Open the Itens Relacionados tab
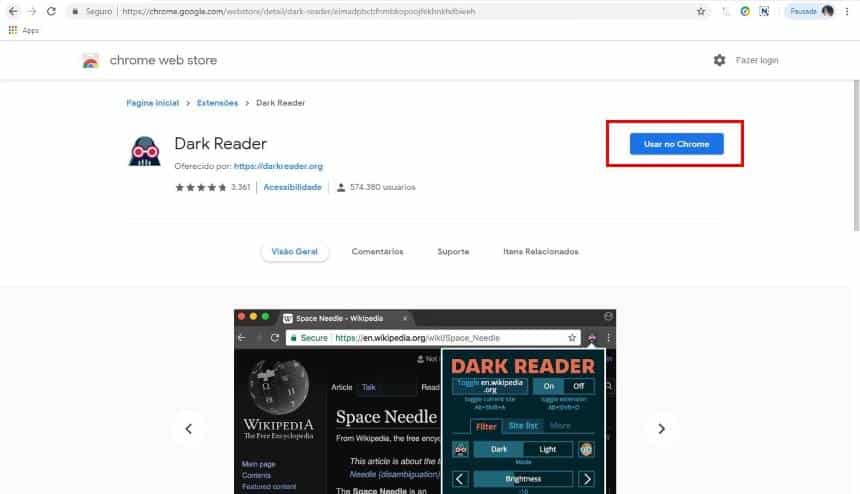 [x=541, y=252]
